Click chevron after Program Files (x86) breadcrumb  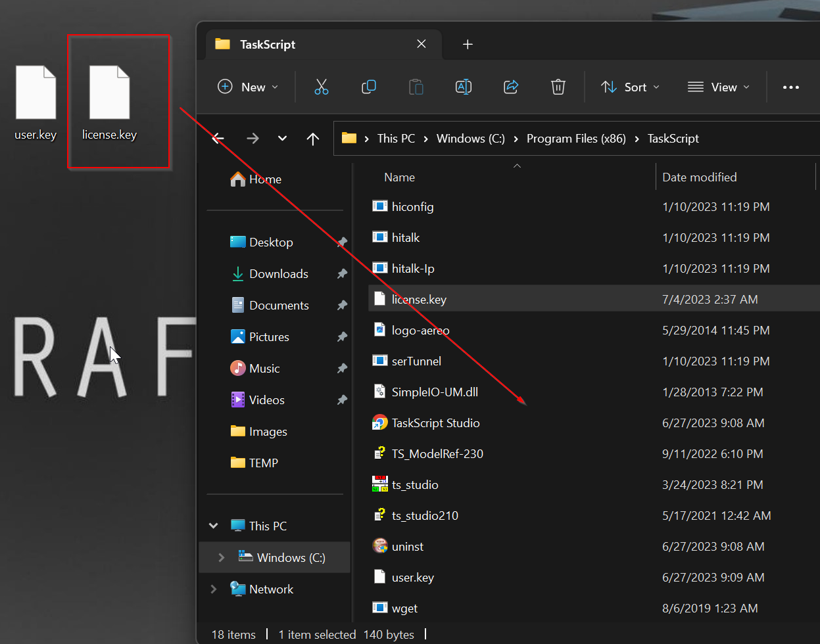pyautogui.click(x=637, y=139)
